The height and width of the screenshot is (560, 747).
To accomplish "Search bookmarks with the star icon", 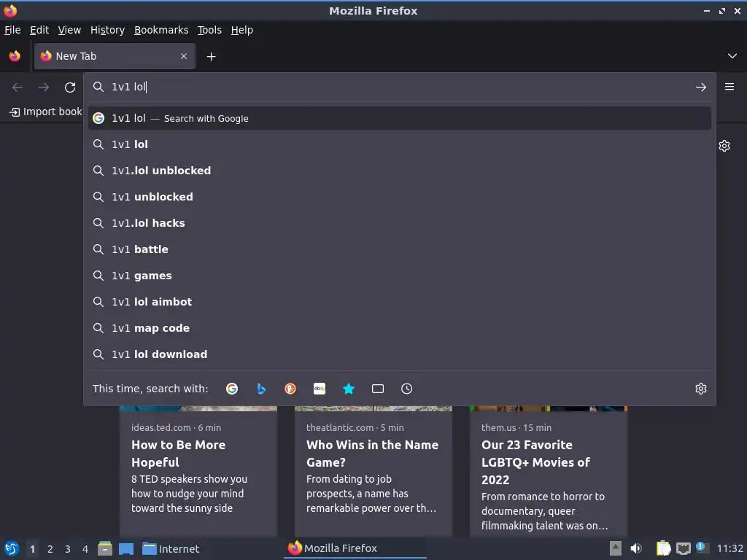I will [x=349, y=389].
